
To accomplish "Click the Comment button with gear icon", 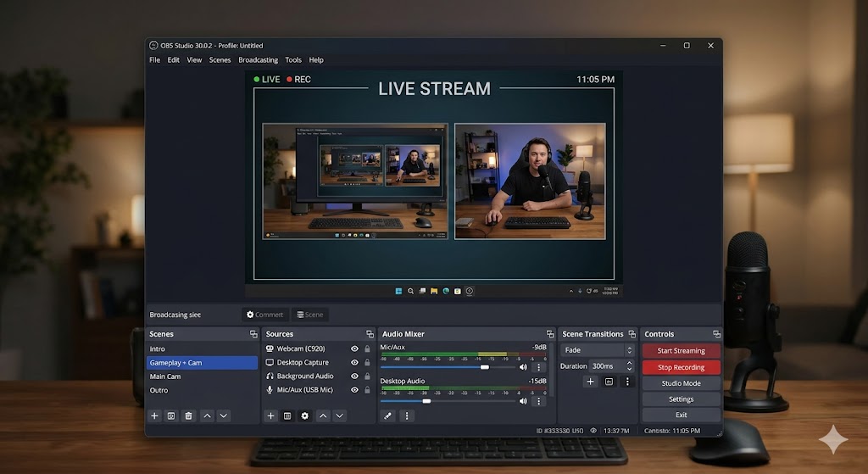I will click(264, 315).
